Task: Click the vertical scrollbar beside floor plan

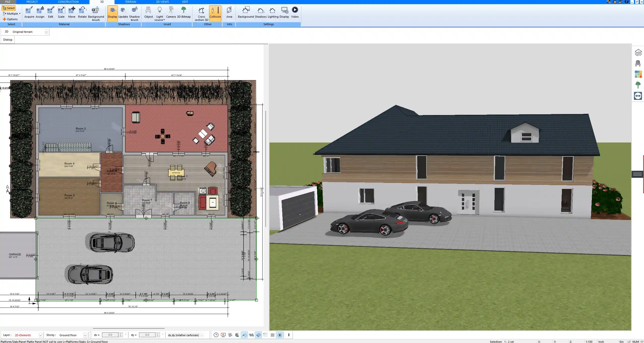Action: point(266,168)
